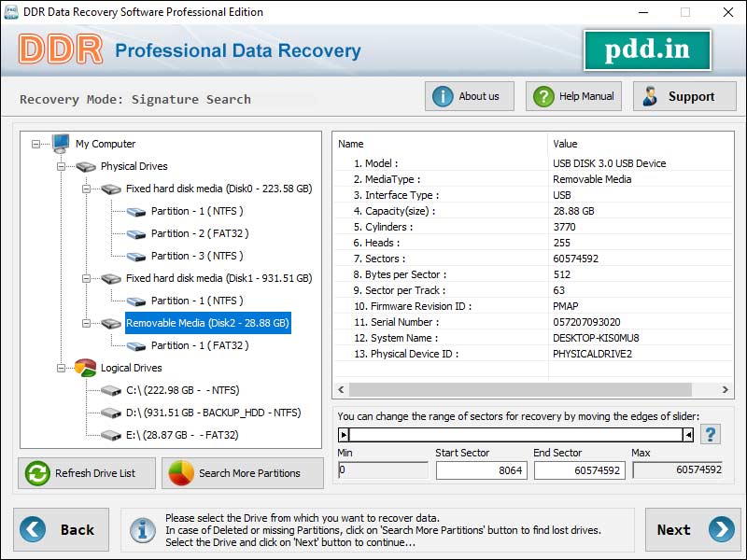Click the green refresh arrows icon
The height and width of the screenshot is (560, 747).
pos(37,473)
